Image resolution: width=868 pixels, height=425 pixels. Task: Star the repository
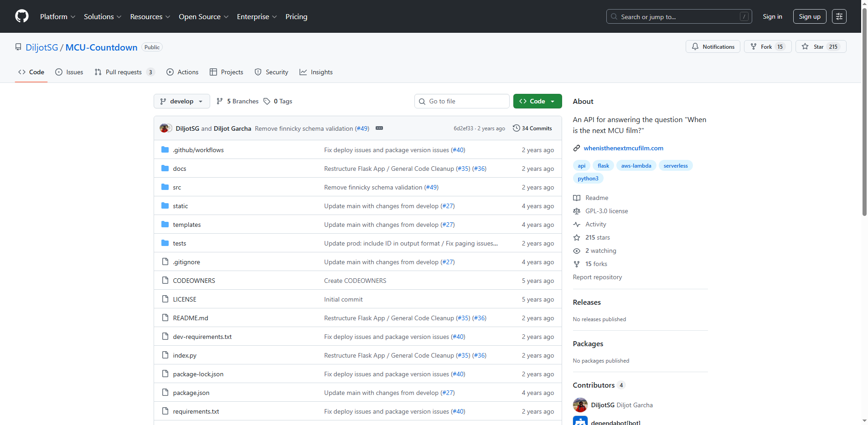click(821, 46)
